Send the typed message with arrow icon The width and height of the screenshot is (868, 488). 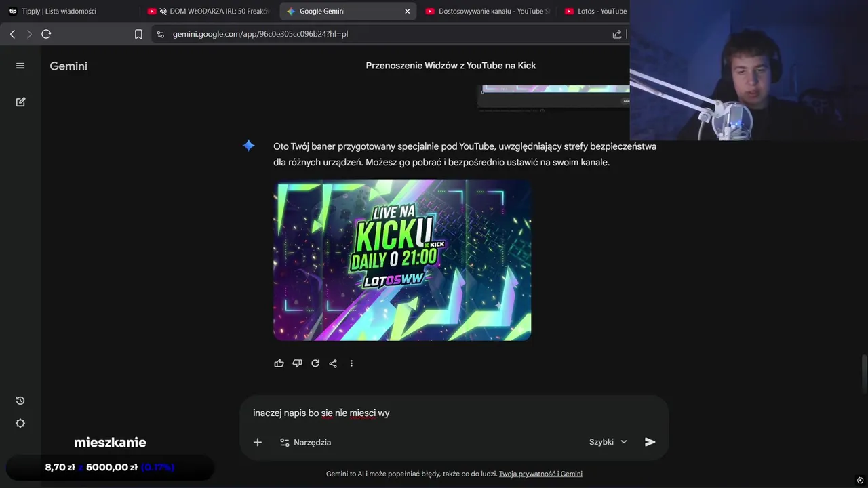pos(650,442)
